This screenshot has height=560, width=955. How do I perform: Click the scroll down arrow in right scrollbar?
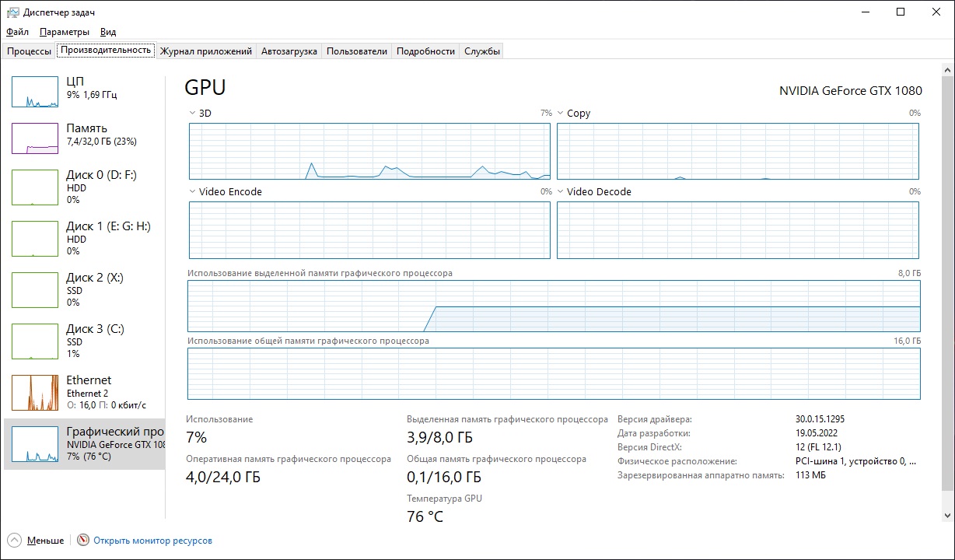(x=947, y=515)
